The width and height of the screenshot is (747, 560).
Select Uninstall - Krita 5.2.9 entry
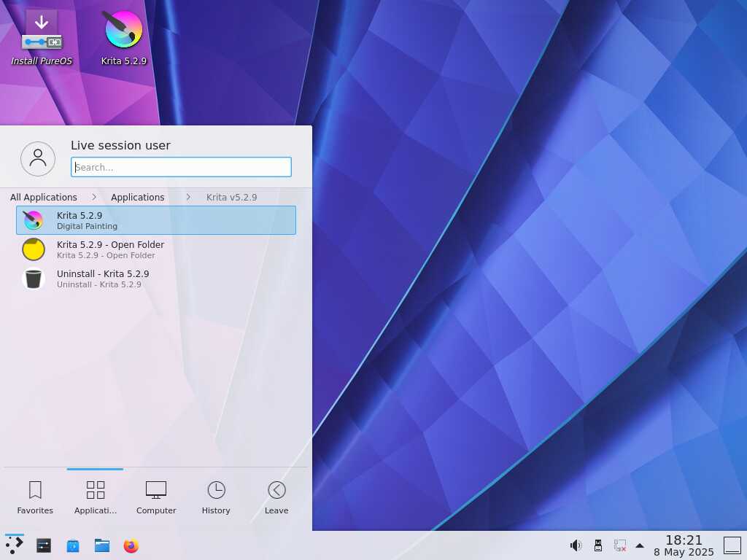coord(156,279)
